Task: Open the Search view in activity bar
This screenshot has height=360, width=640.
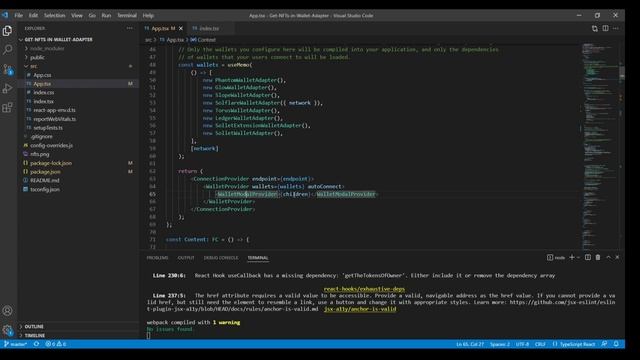Action: click(x=7, y=50)
